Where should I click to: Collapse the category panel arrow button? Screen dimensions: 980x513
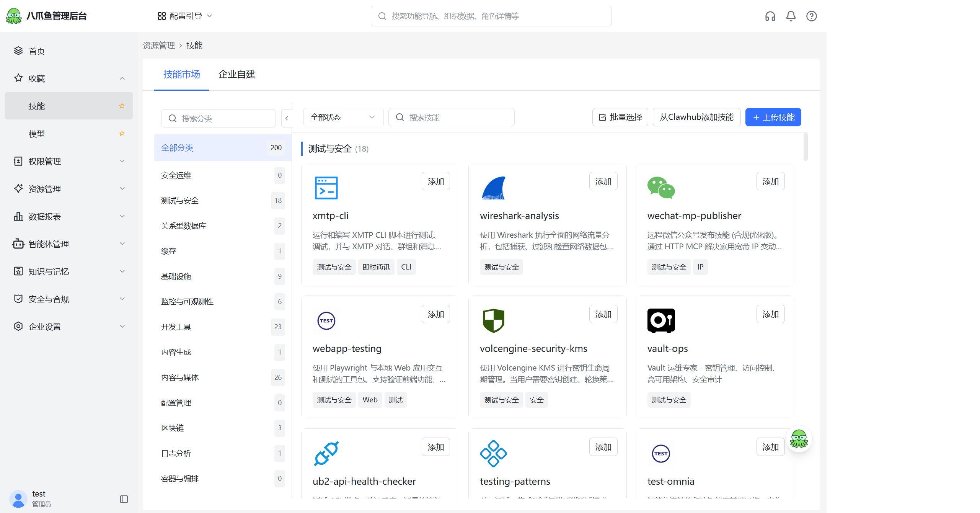287,118
